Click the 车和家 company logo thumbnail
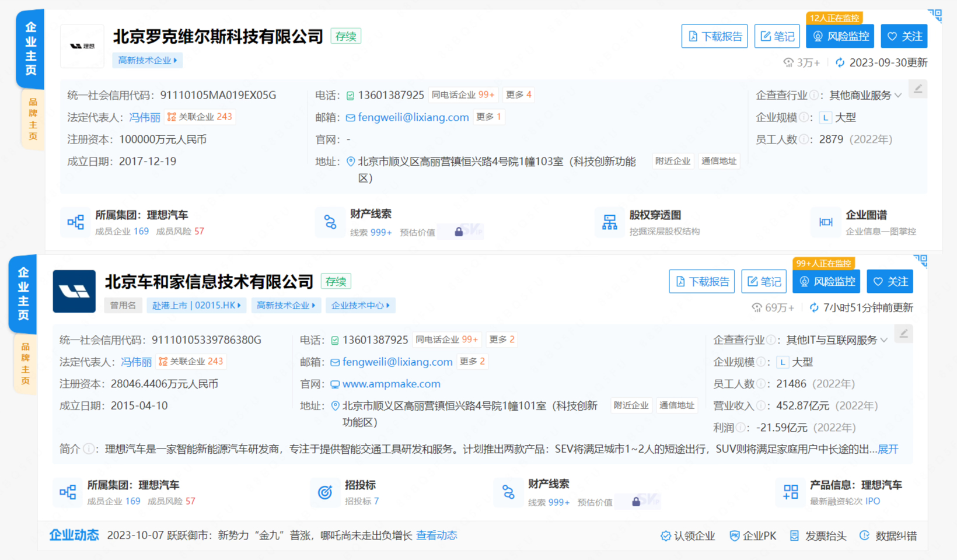Image resolution: width=957 pixels, height=560 pixels. pyautogui.click(x=74, y=291)
